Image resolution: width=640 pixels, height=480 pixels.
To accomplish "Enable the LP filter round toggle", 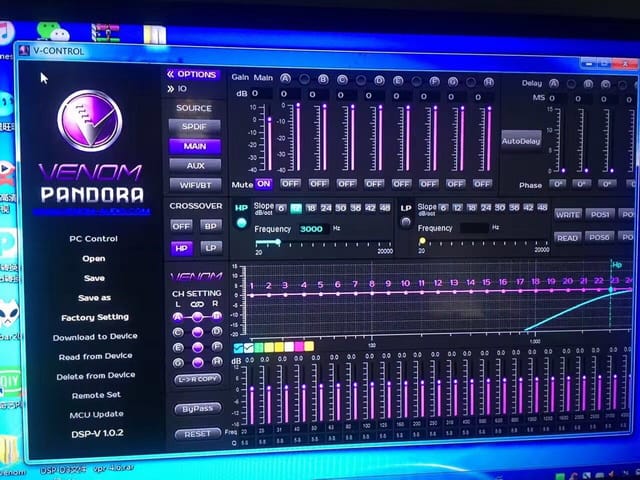I will (x=406, y=222).
